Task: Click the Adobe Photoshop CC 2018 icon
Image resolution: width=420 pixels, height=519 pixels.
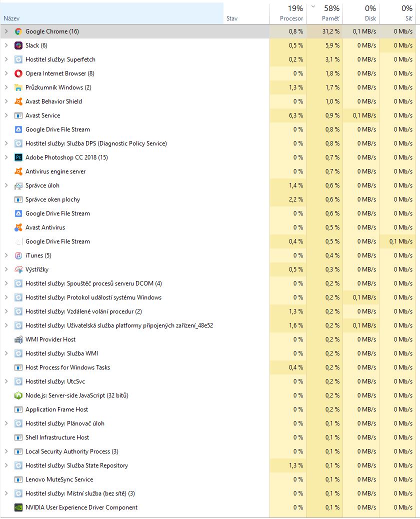Action: [x=18, y=157]
